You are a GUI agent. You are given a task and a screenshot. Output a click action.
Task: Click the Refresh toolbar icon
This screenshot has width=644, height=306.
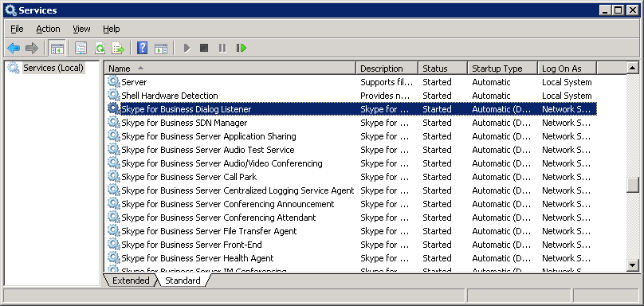tap(100, 48)
